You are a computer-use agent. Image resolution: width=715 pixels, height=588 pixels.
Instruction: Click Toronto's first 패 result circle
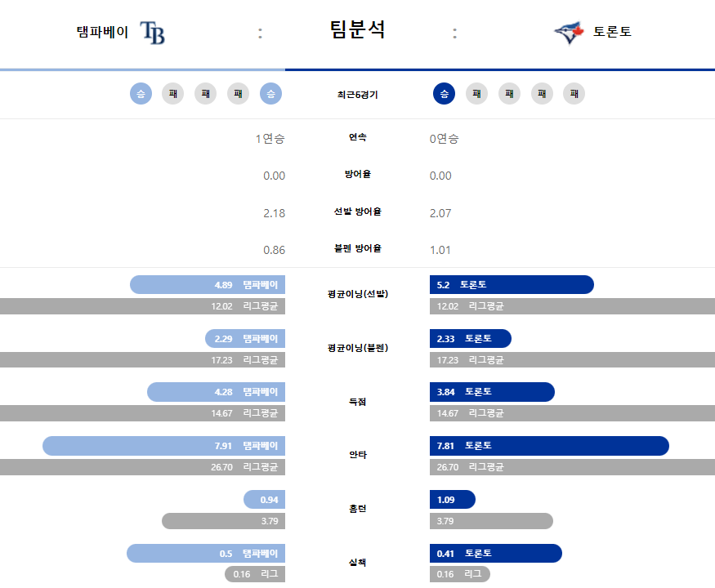pos(476,93)
